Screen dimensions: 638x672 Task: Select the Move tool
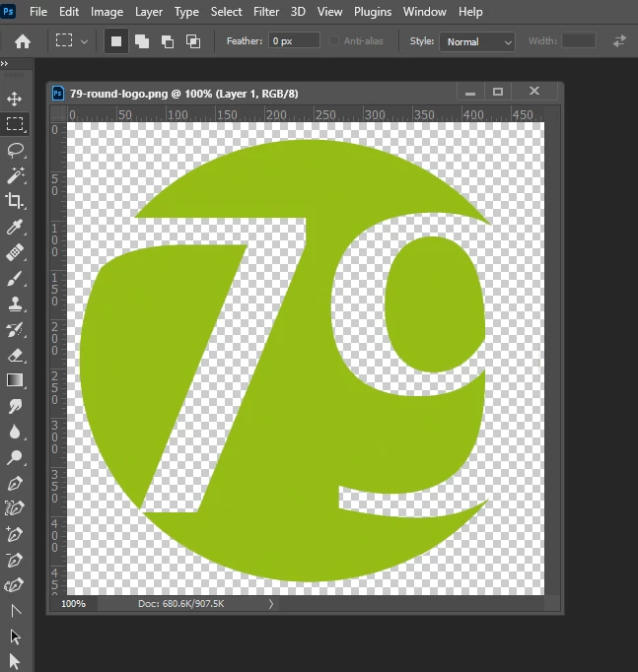[x=15, y=99]
